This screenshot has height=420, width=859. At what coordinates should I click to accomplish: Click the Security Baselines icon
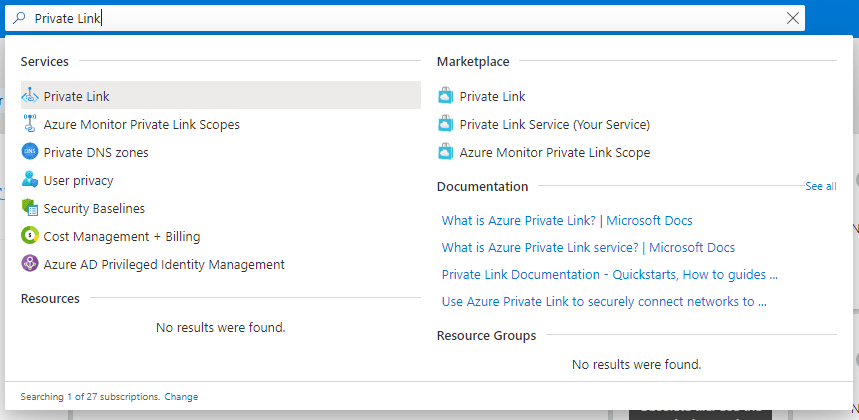pos(30,208)
